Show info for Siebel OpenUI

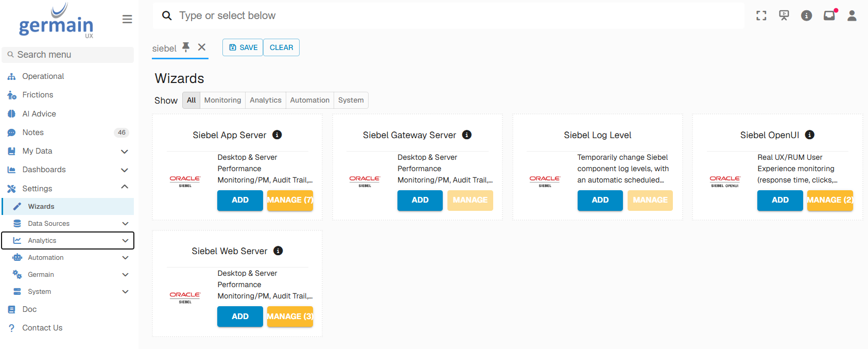(x=810, y=135)
